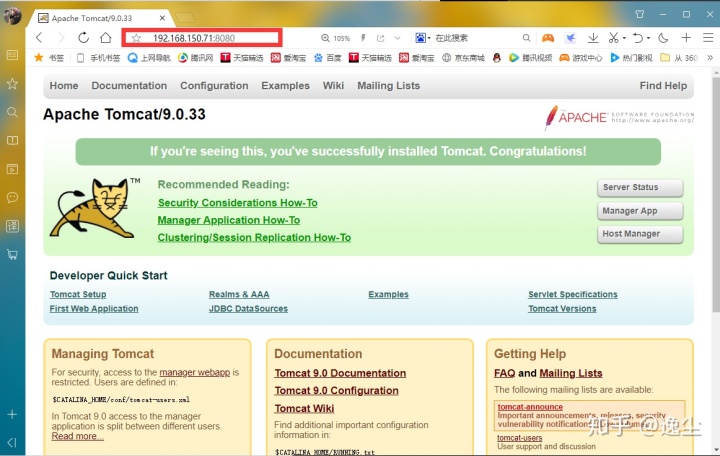The image size is (720, 456).
Task: Click the QQ penguin bookmark icon
Action: pos(496,57)
